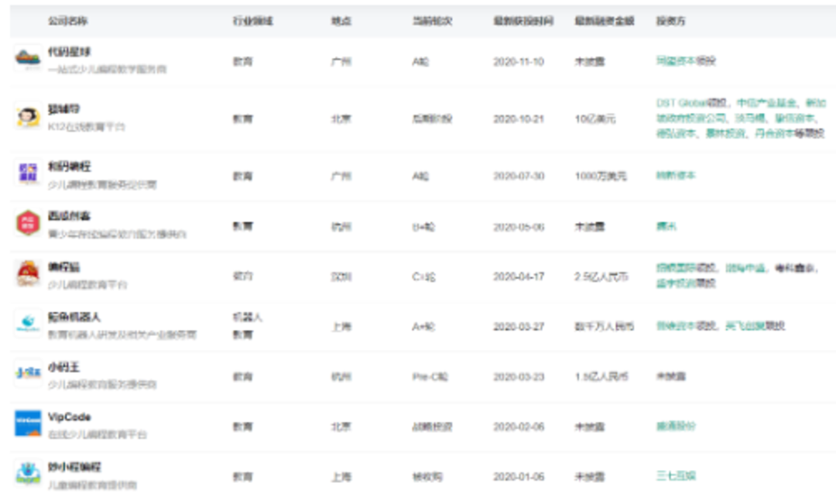This screenshot has height=504, width=836.
Task: Click the investor link in the 代码星球 row
Action: pos(676,61)
